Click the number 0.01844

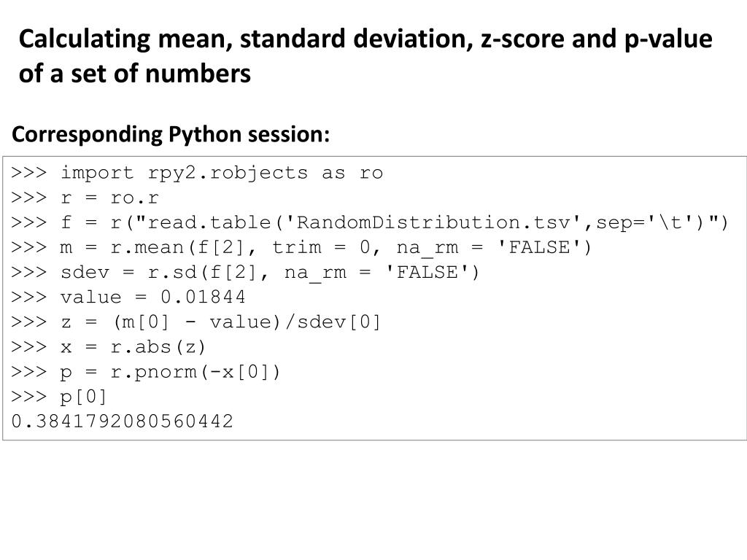click(x=203, y=297)
